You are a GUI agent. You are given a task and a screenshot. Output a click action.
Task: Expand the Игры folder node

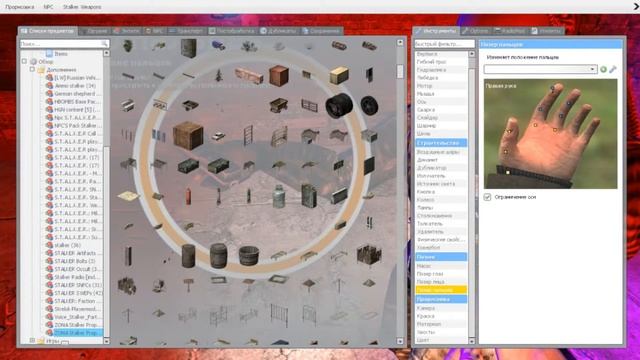click(x=32, y=340)
